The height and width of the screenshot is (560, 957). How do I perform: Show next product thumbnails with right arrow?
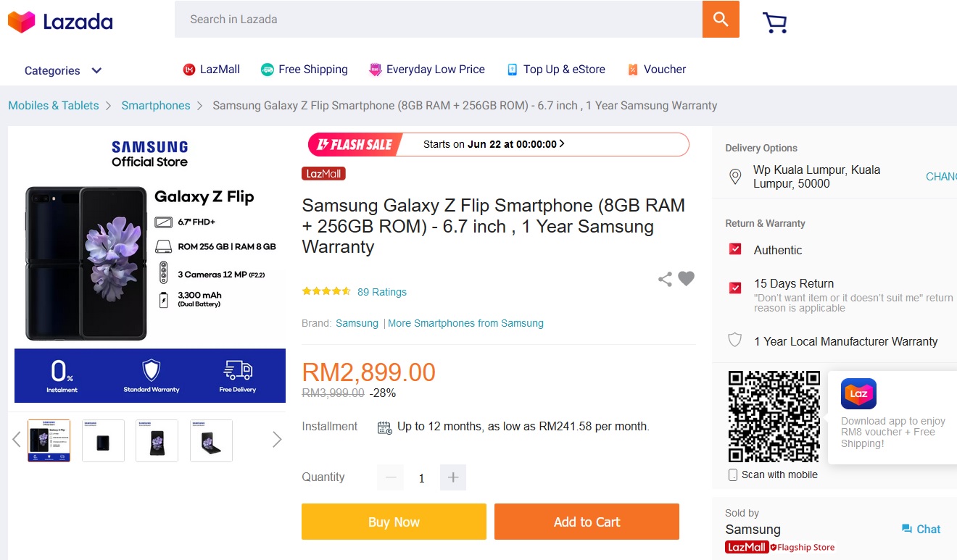[276, 440]
